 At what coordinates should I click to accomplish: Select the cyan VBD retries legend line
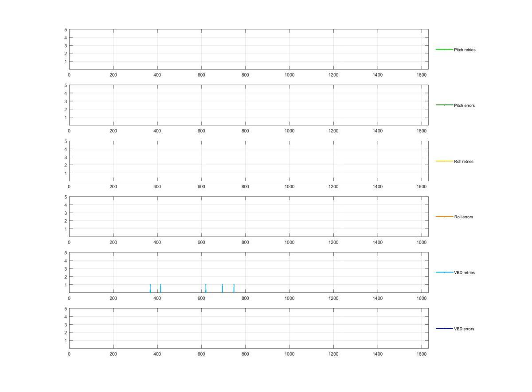coord(444,272)
